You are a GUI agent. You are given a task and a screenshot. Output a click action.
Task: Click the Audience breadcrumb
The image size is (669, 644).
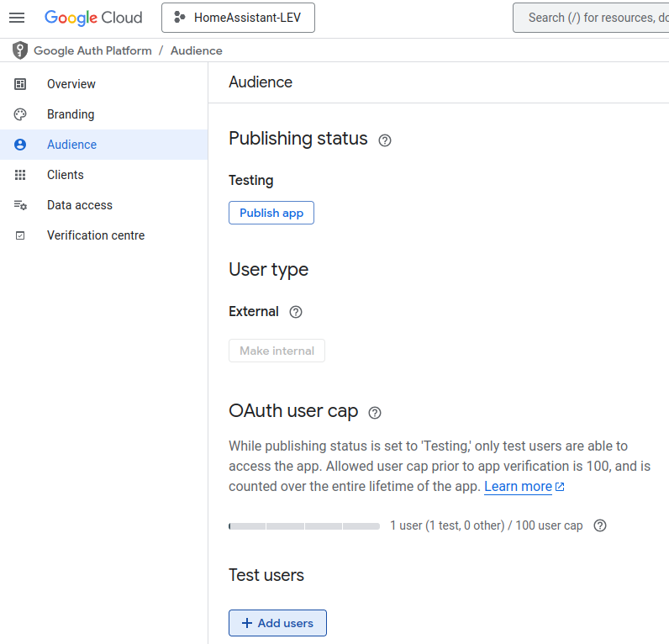pos(197,50)
